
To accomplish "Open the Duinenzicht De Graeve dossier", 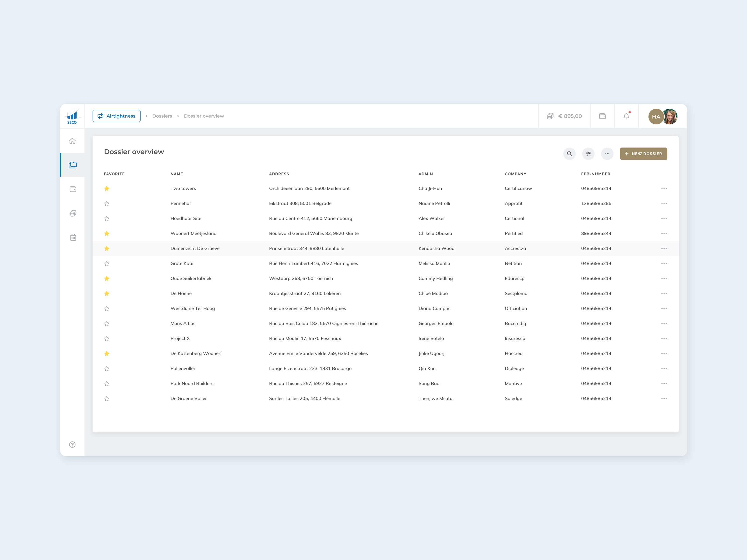I will pos(195,248).
